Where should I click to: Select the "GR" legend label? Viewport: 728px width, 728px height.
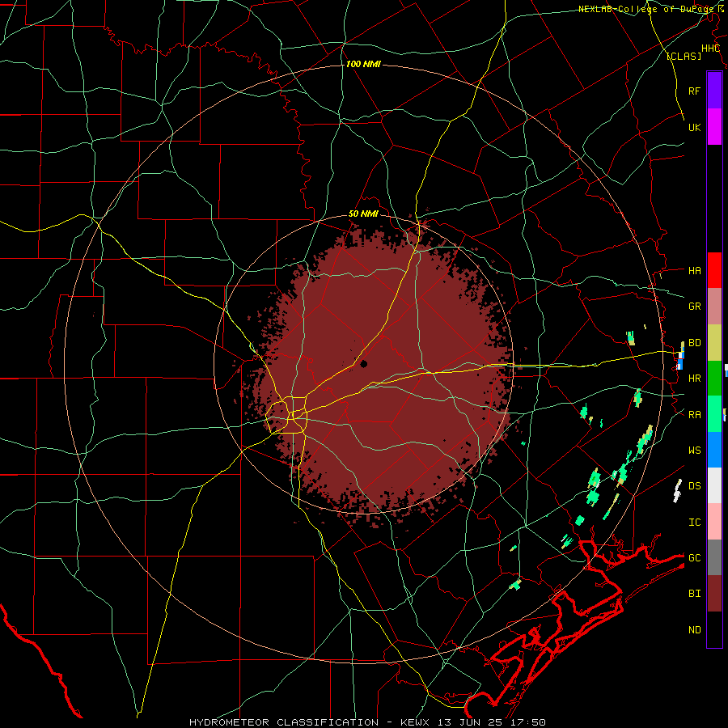pos(694,307)
